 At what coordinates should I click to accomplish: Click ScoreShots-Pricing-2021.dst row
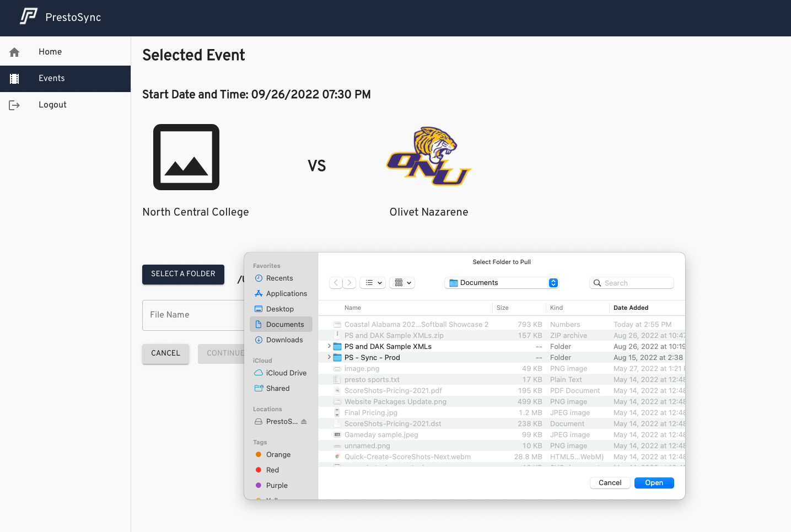pyautogui.click(x=502, y=424)
